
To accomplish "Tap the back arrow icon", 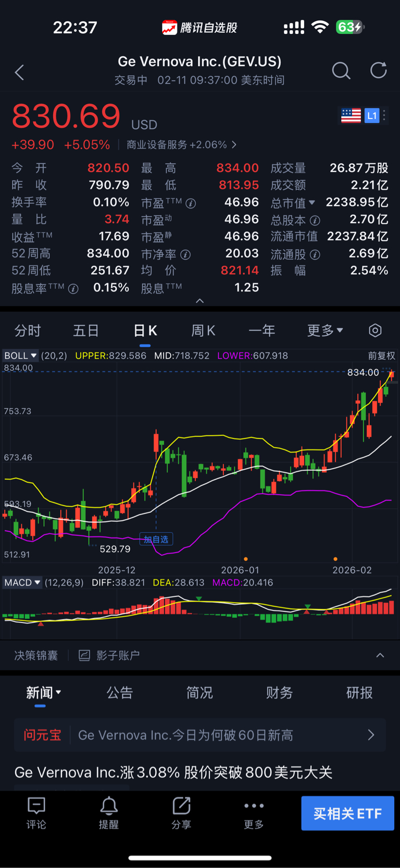I will [20, 72].
